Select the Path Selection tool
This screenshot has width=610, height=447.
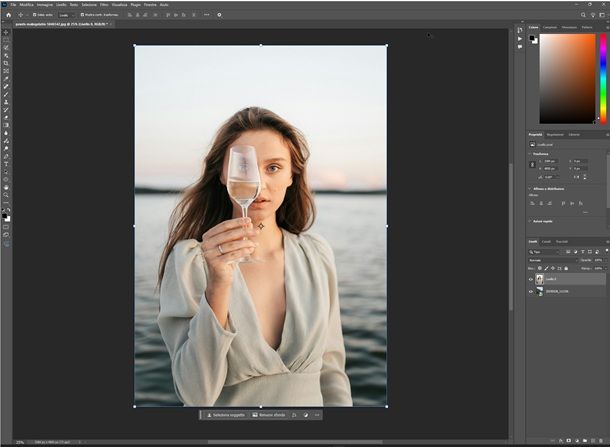tap(6, 172)
